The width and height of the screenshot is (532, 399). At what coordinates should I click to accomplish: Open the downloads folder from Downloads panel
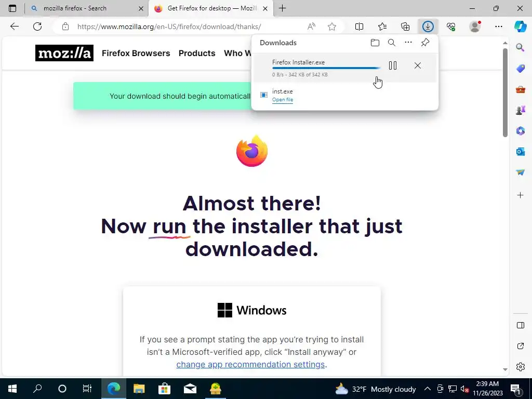[x=375, y=43]
